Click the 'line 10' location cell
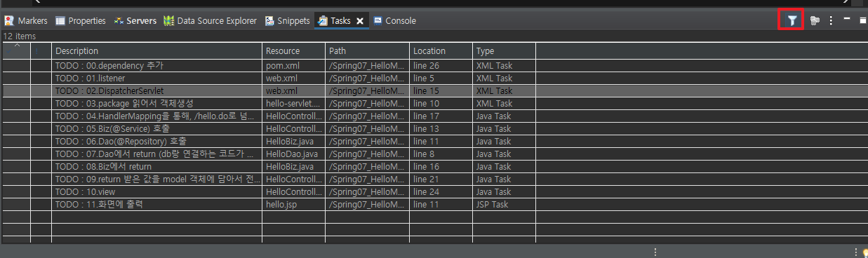Viewport: 868px width, 258px height. pos(441,103)
